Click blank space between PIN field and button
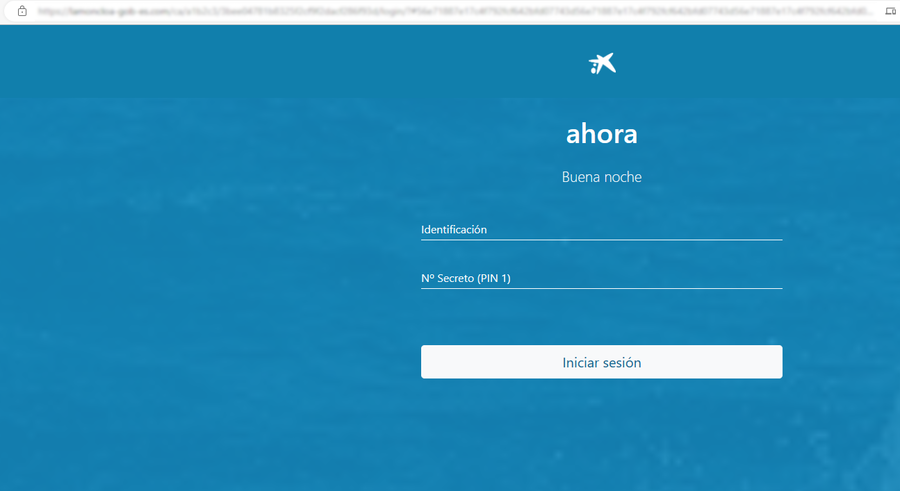Screen dimensions: 900x491 (x=601, y=317)
